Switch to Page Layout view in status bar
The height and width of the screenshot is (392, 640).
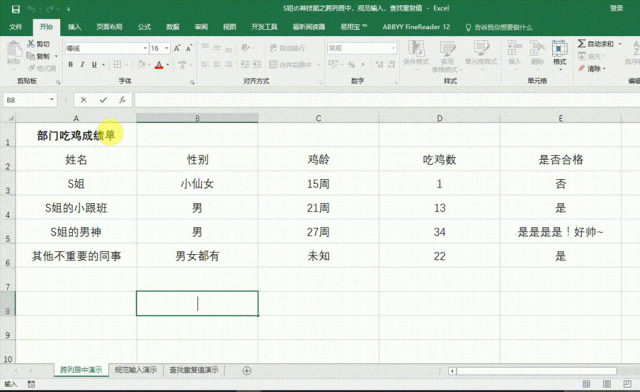pyautogui.click(x=607, y=384)
